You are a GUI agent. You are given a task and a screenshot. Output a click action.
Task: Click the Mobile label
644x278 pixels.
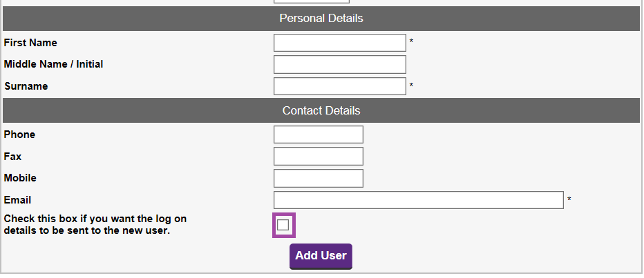tap(20, 178)
